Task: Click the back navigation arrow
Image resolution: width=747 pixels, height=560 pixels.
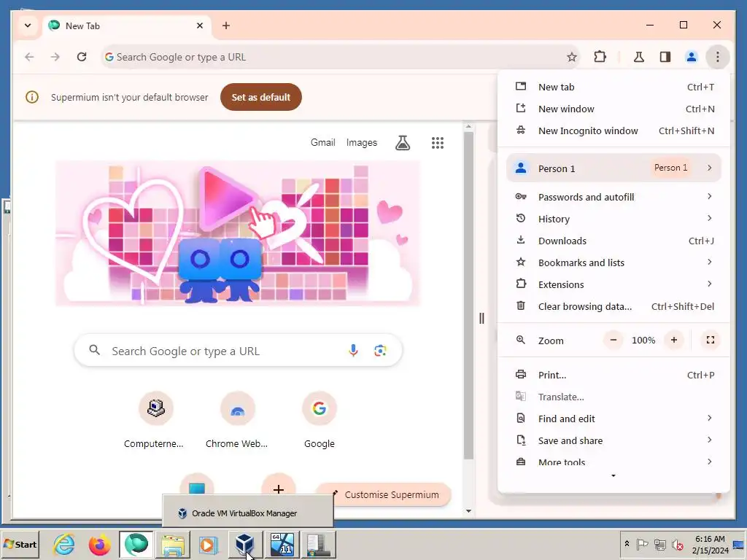Action: point(29,57)
